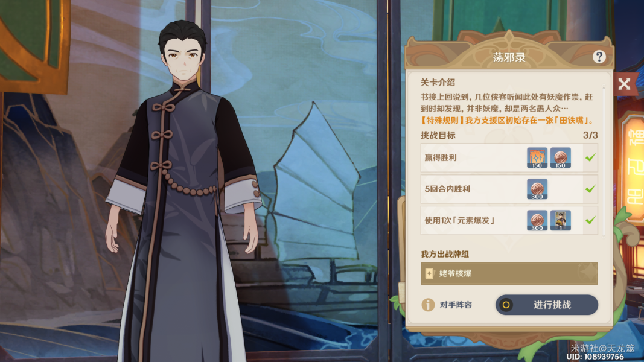
Task: Open the help question mark icon
Action: 599,57
